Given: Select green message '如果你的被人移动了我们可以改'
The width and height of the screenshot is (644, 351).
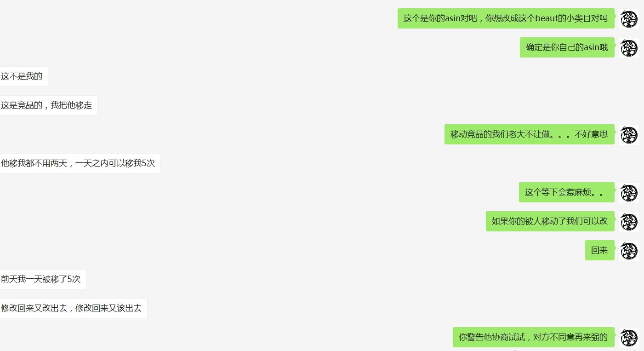Looking at the screenshot, I should click(x=550, y=221).
